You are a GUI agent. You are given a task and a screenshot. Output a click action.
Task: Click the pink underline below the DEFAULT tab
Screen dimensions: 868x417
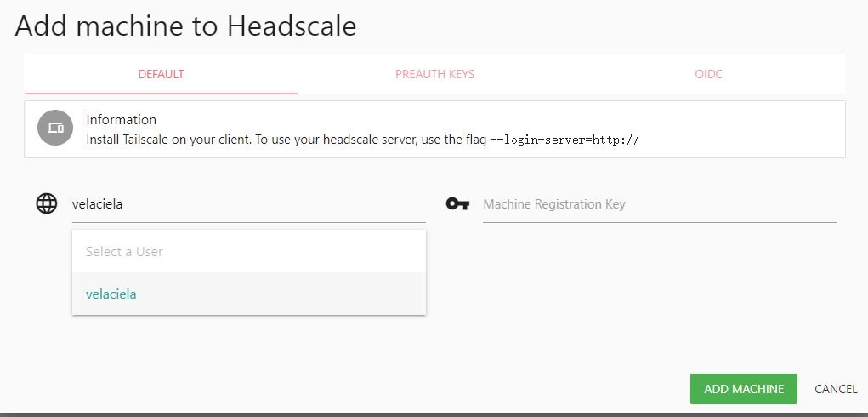(161, 93)
